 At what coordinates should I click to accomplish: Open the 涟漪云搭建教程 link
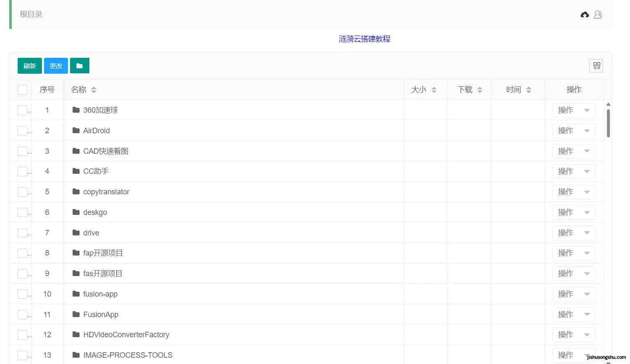tap(364, 39)
